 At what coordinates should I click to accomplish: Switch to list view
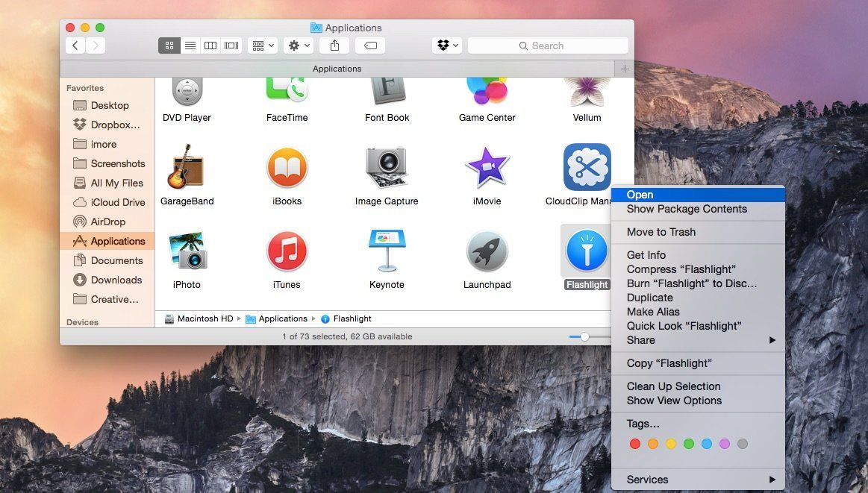point(190,45)
